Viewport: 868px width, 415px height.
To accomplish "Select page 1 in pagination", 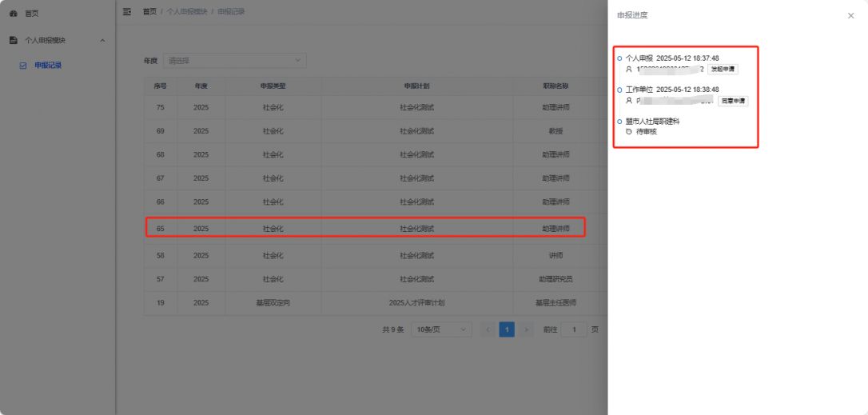I will pyautogui.click(x=507, y=329).
